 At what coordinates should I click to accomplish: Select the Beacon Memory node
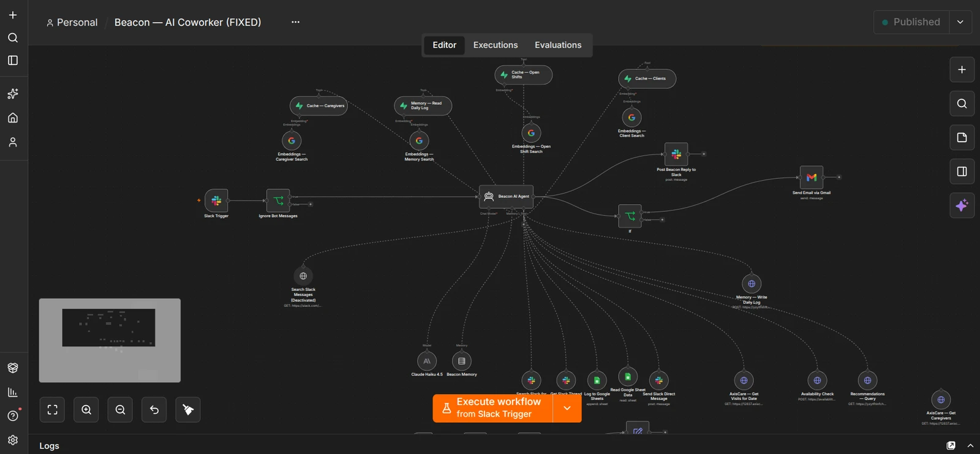[x=462, y=361]
